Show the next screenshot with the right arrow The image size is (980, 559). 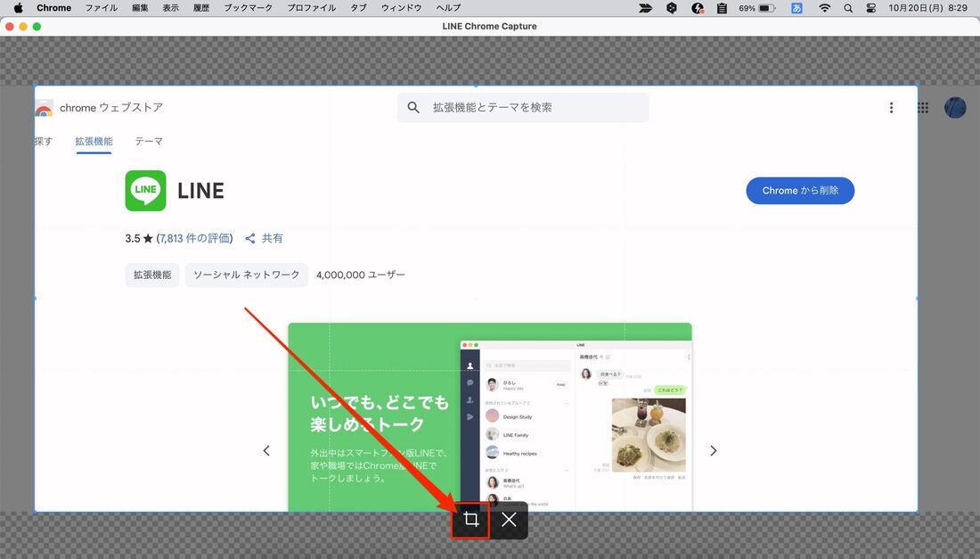coord(713,450)
